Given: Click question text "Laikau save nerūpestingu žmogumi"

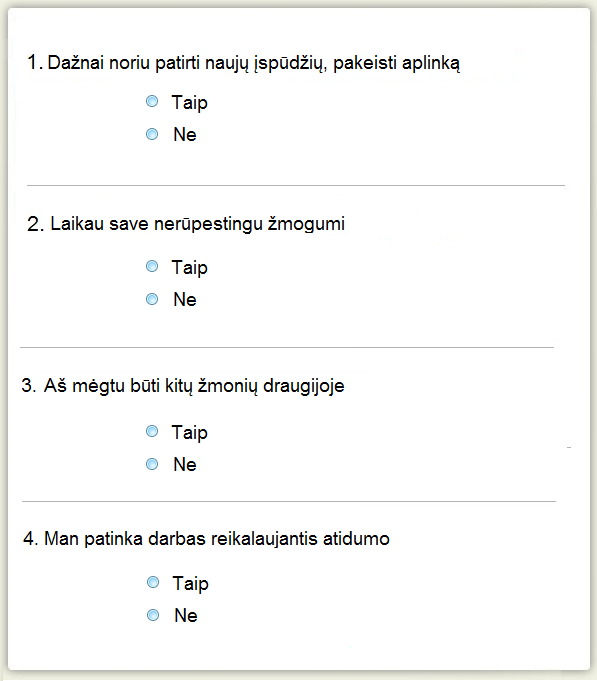Looking at the screenshot, I should pos(198,225).
